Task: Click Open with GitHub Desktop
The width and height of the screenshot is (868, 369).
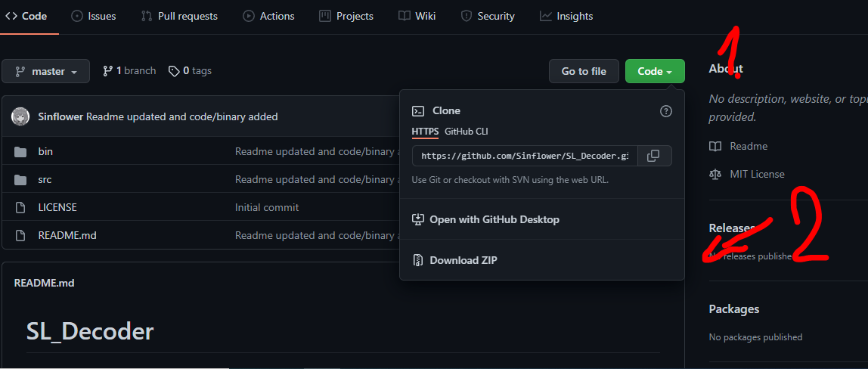Action: coord(494,219)
